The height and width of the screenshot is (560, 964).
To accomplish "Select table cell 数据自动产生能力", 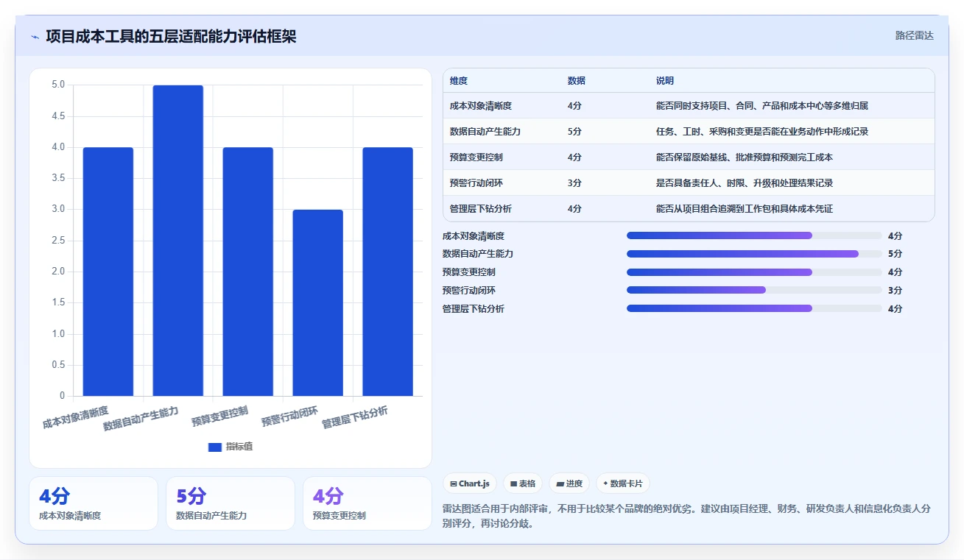I will click(485, 132).
